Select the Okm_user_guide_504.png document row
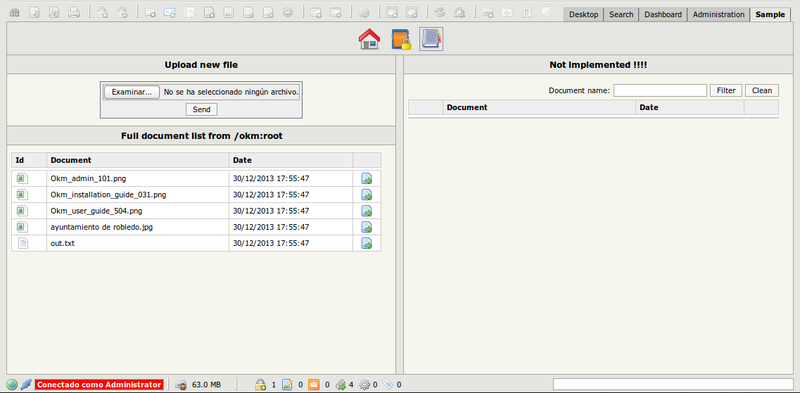This screenshot has width=800, height=393. click(x=196, y=211)
